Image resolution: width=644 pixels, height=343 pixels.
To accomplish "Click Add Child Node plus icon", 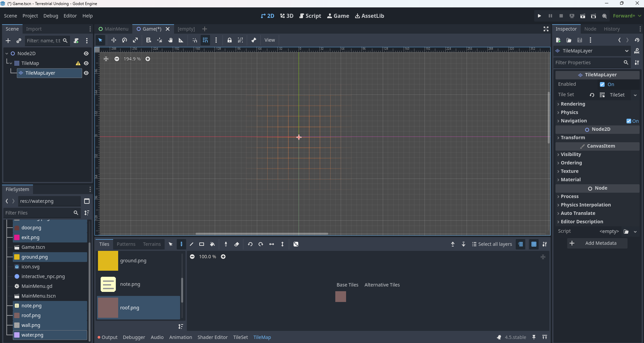I will click(8, 41).
